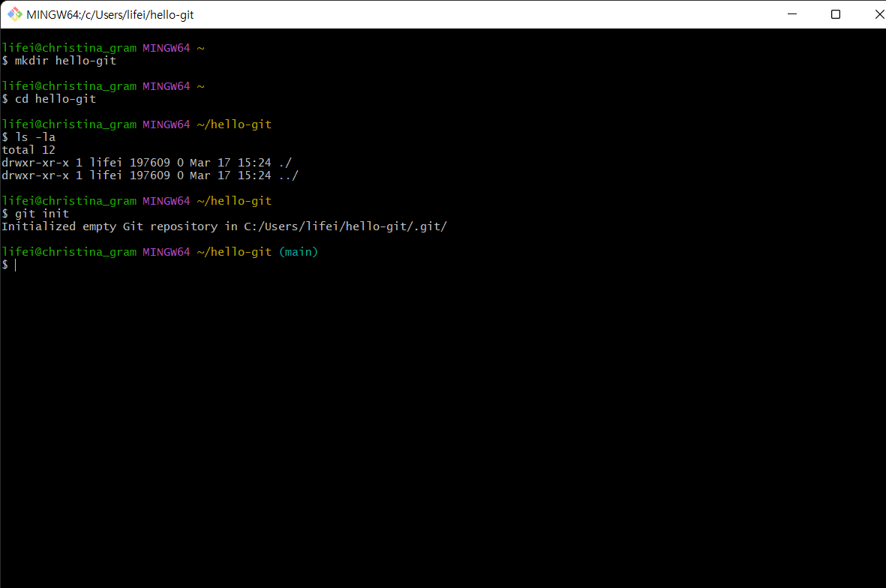The image size is (886, 588).
Task: Maximize the MINGW64 terminal window
Action: coord(836,14)
